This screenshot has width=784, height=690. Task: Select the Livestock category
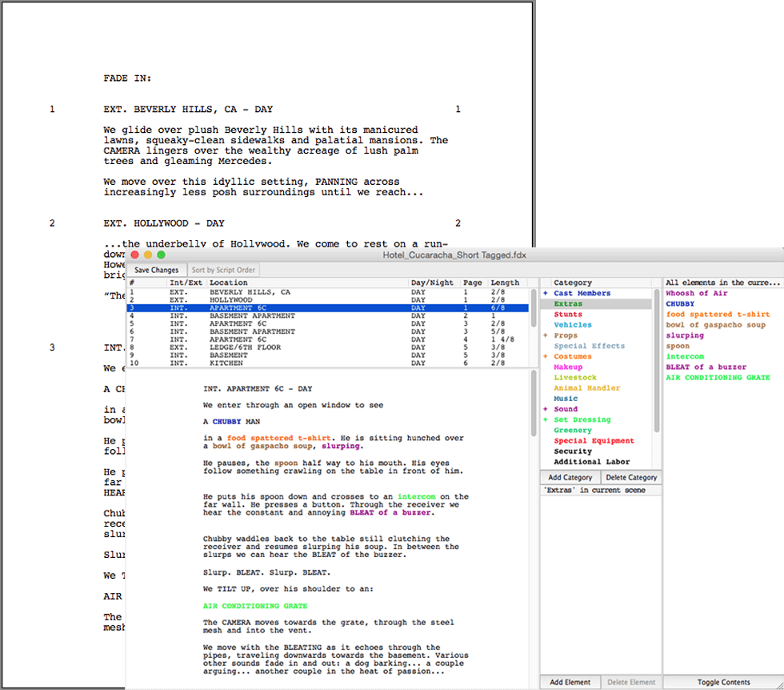[575, 377]
